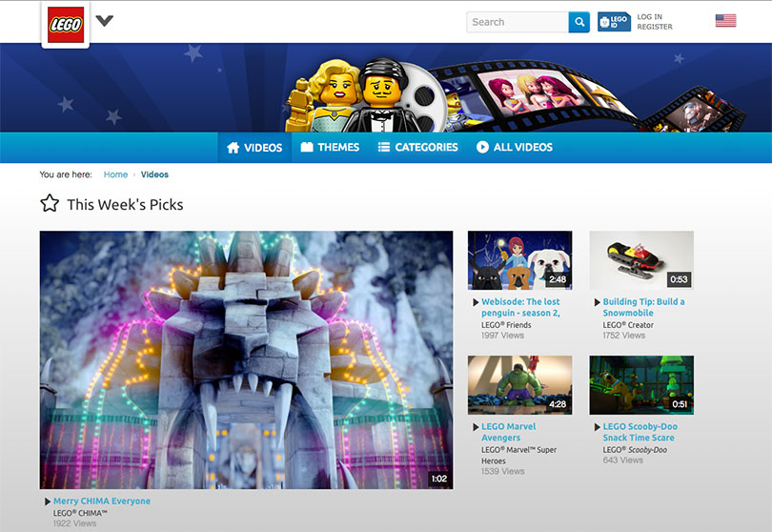Click the "This Week's Picks" heading
This screenshot has height=532, width=772.
(x=125, y=204)
